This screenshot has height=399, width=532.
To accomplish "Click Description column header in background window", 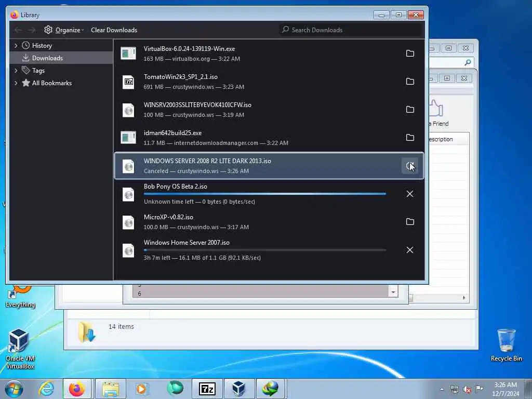I will pyautogui.click(x=448, y=139).
